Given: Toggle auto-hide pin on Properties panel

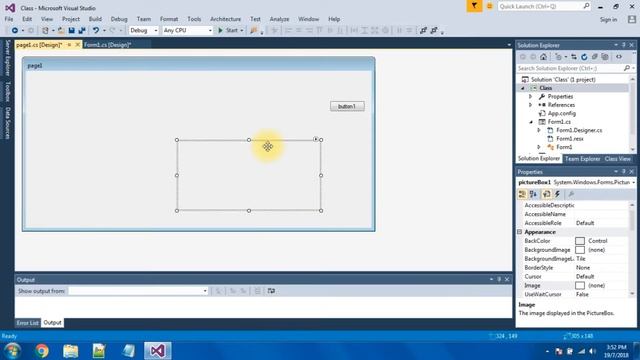Looking at the screenshot, I should point(624,172).
